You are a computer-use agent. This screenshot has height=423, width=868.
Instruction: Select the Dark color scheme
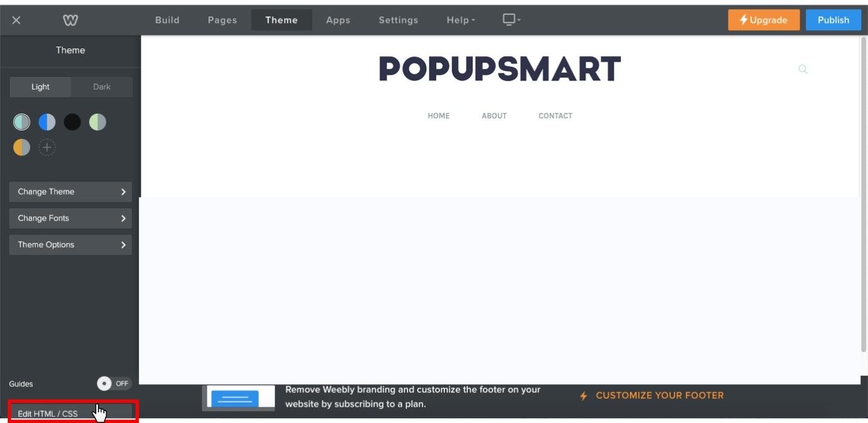coord(102,87)
